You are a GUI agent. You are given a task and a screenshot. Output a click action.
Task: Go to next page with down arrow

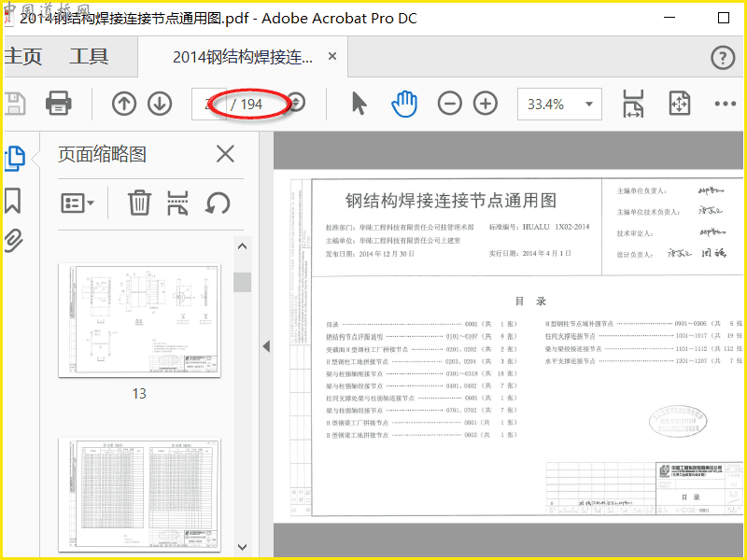click(160, 104)
